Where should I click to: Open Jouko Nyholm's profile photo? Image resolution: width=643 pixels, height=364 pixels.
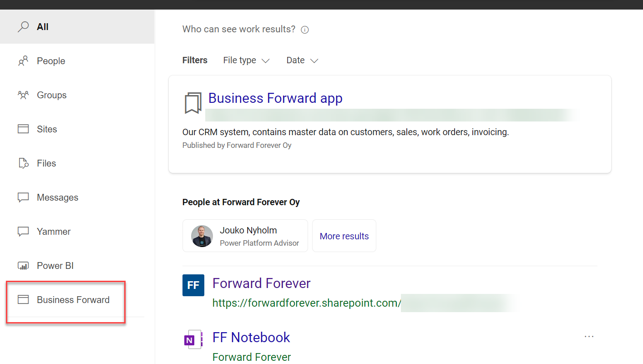pos(202,236)
